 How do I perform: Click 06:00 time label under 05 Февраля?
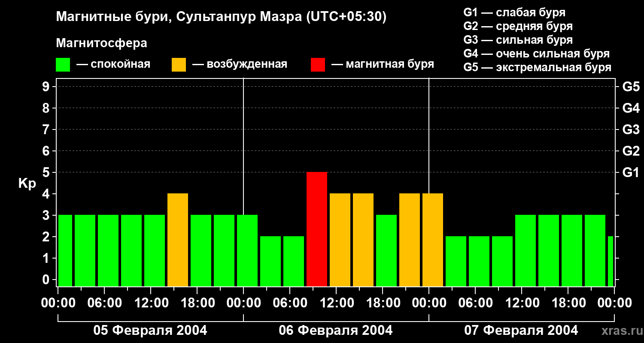104,303
